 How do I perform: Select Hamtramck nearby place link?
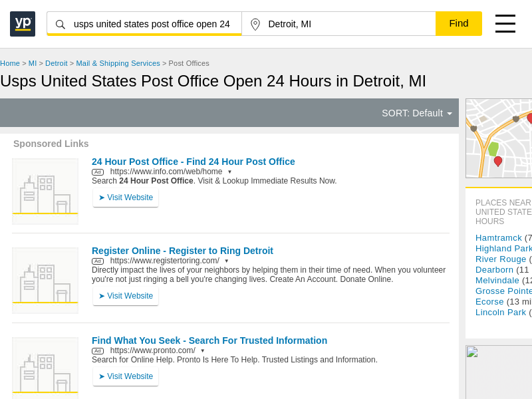click(498, 238)
